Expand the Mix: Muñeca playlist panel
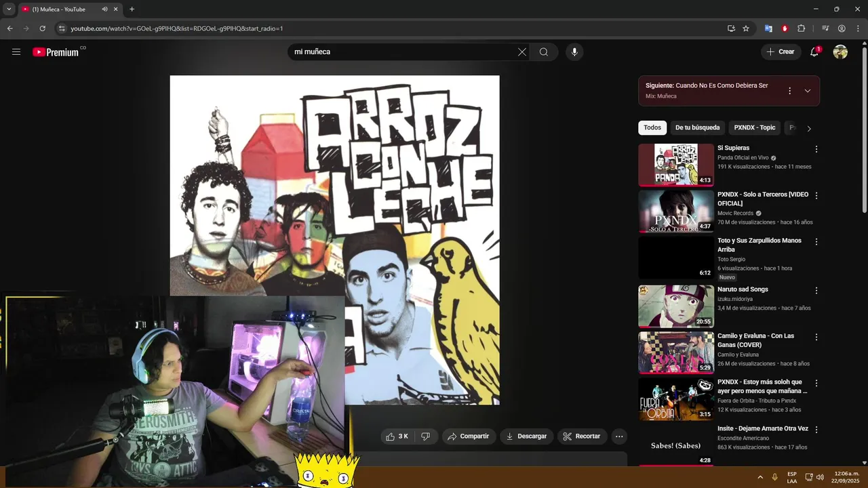The image size is (868, 488). point(807,91)
